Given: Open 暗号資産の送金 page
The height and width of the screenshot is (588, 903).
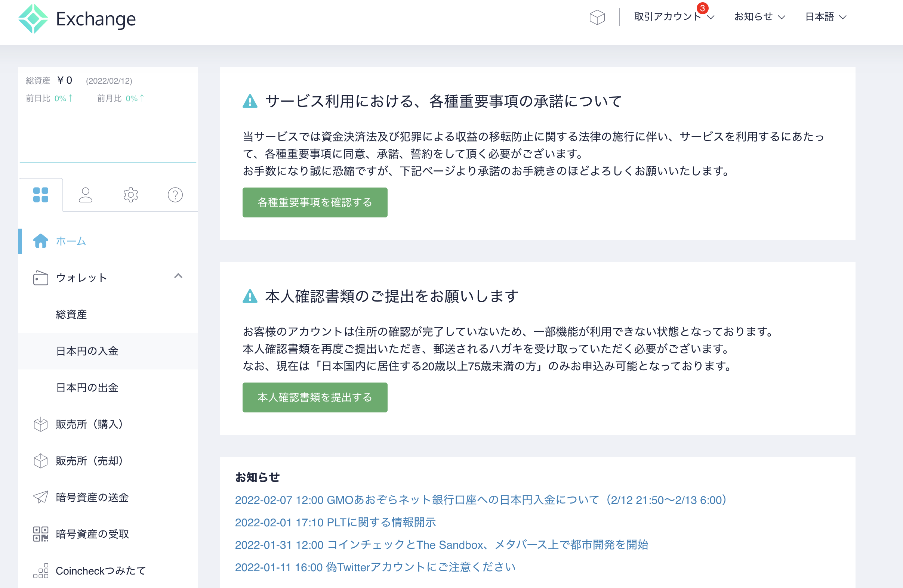Looking at the screenshot, I should [x=92, y=497].
